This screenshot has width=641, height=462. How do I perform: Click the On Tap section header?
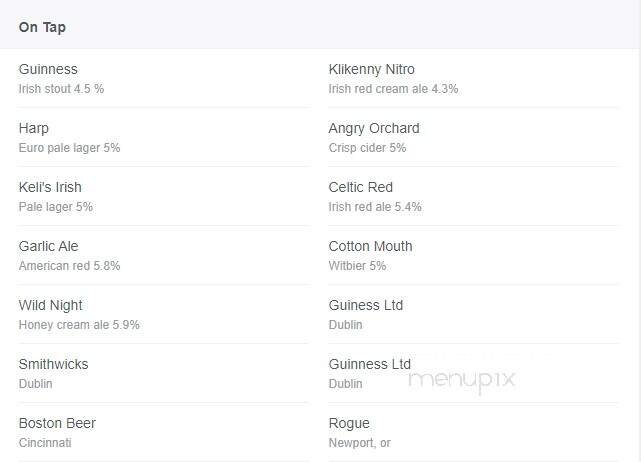42,27
